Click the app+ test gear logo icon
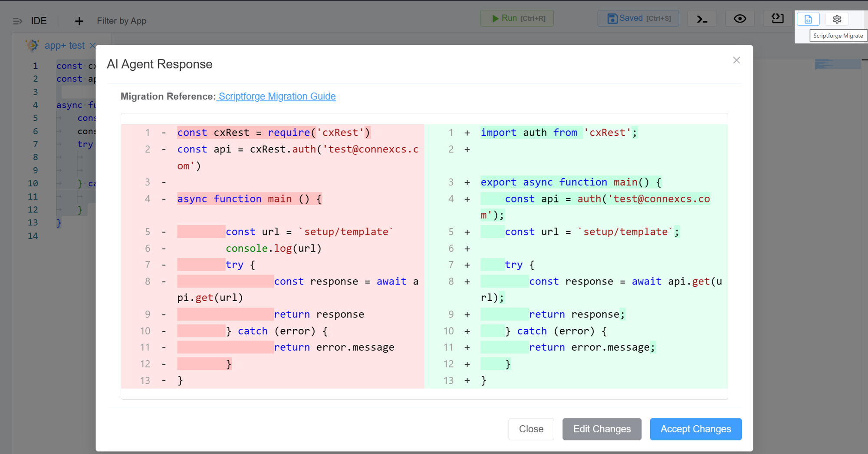The height and width of the screenshot is (454, 868). pyautogui.click(x=32, y=45)
